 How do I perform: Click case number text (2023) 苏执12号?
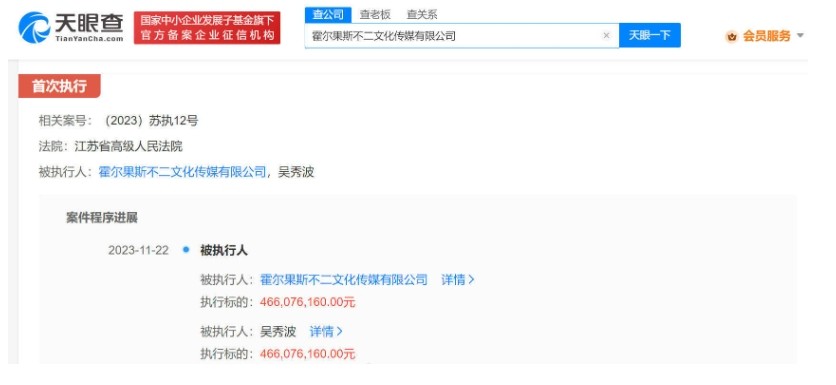[x=151, y=121]
